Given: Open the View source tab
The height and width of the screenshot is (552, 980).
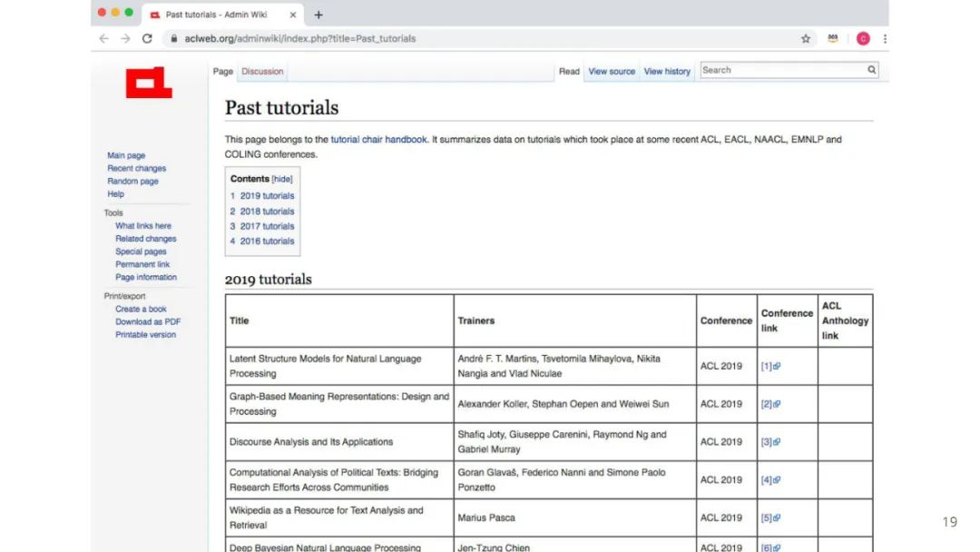Looking at the screenshot, I should click(x=612, y=71).
